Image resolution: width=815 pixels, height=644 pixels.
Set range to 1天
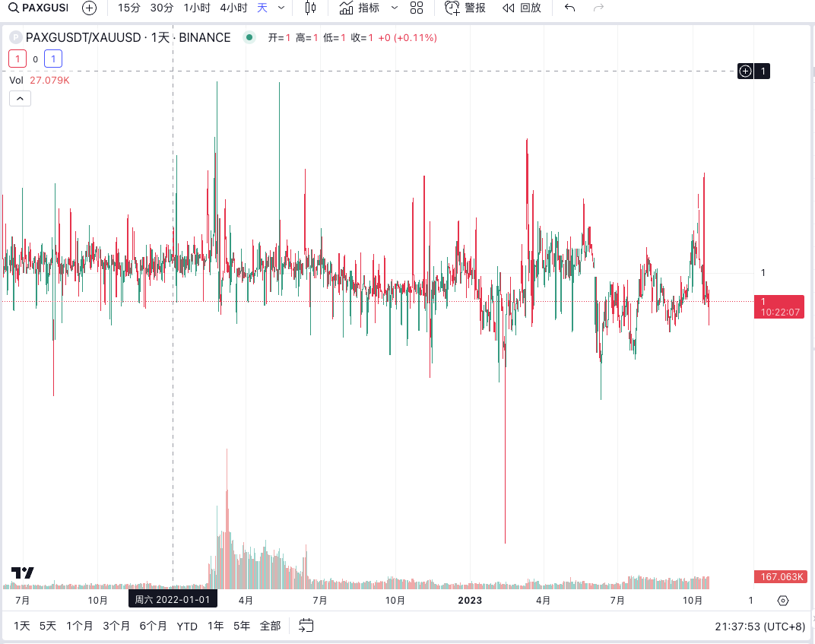tap(22, 626)
